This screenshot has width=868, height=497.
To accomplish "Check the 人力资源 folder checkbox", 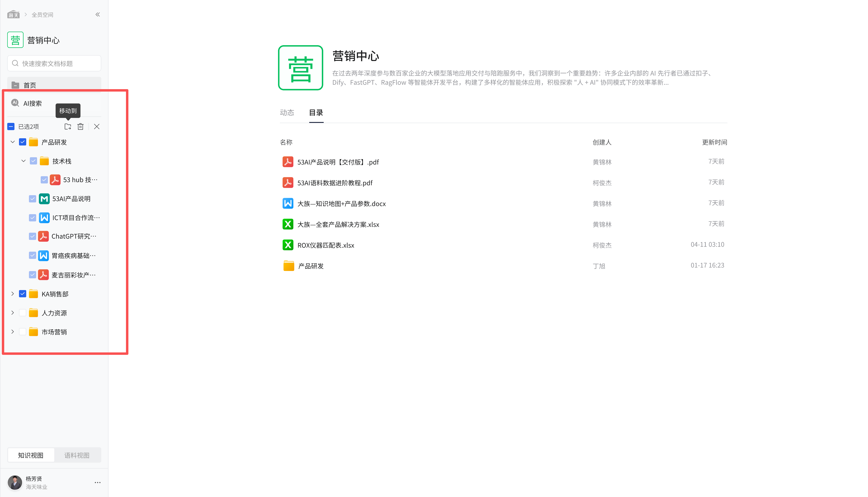I will pyautogui.click(x=23, y=313).
